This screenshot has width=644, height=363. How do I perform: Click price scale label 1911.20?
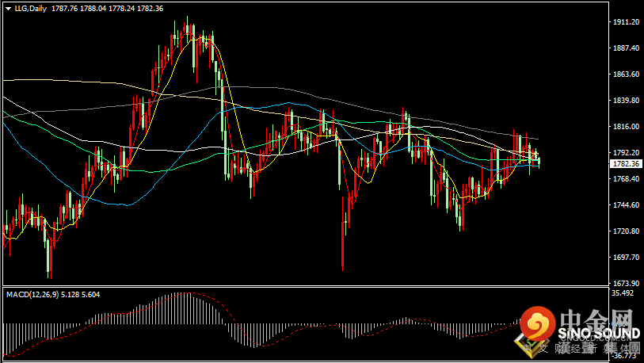(627, 22)
